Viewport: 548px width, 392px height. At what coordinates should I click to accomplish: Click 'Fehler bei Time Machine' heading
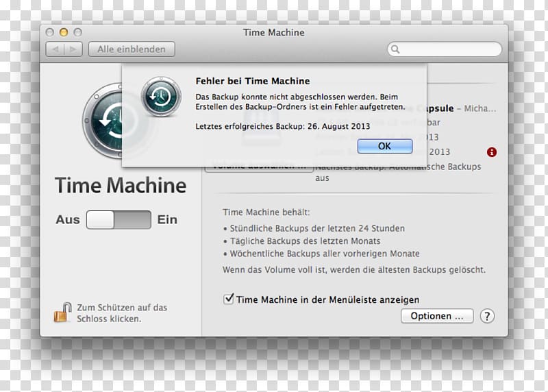253,81
